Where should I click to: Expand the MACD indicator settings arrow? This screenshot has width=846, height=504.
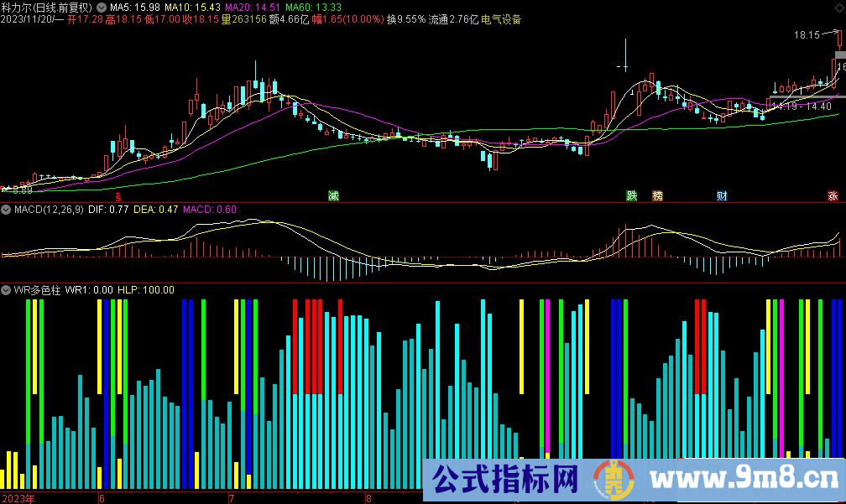click(6, 210)
